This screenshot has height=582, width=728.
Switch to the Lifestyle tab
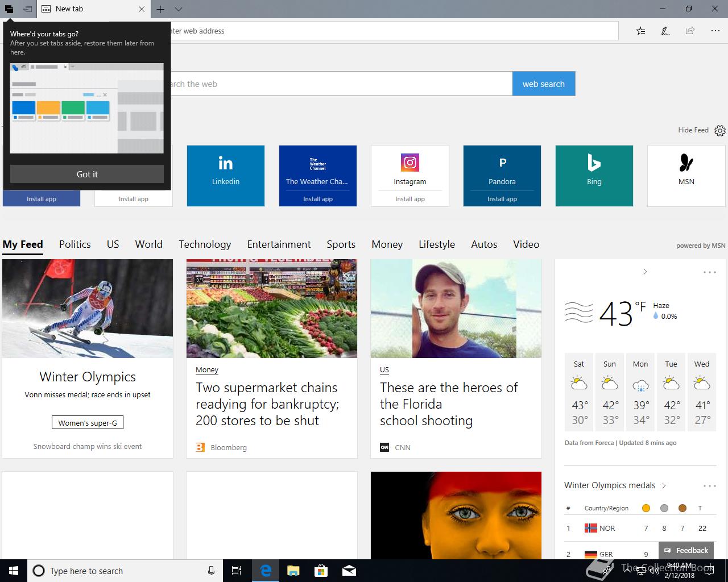[437, 244]
